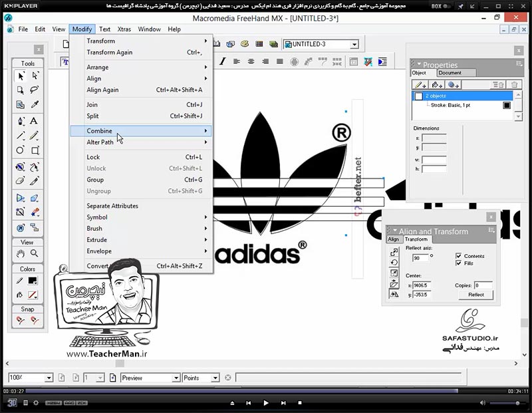The height and width of the screenshot is (413, 532).
Task: Choose Split from Modify menu
Action: (x=141, y=116)
